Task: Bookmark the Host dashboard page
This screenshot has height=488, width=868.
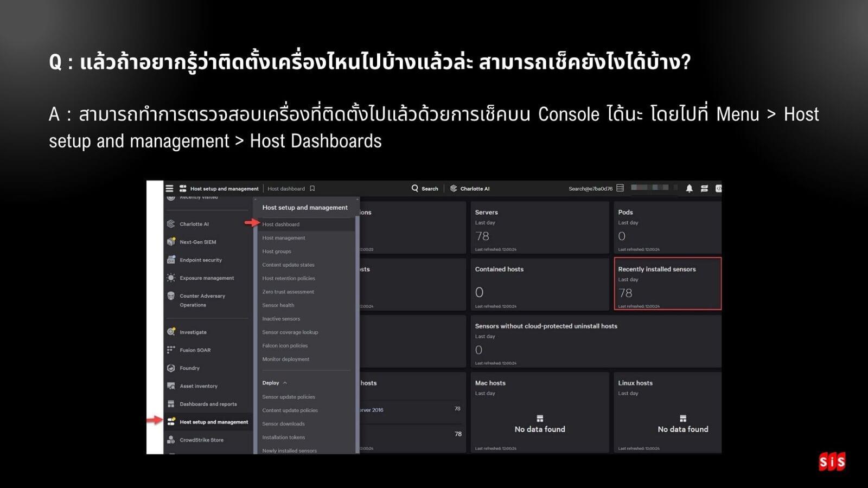Action: tap(312, 189)
